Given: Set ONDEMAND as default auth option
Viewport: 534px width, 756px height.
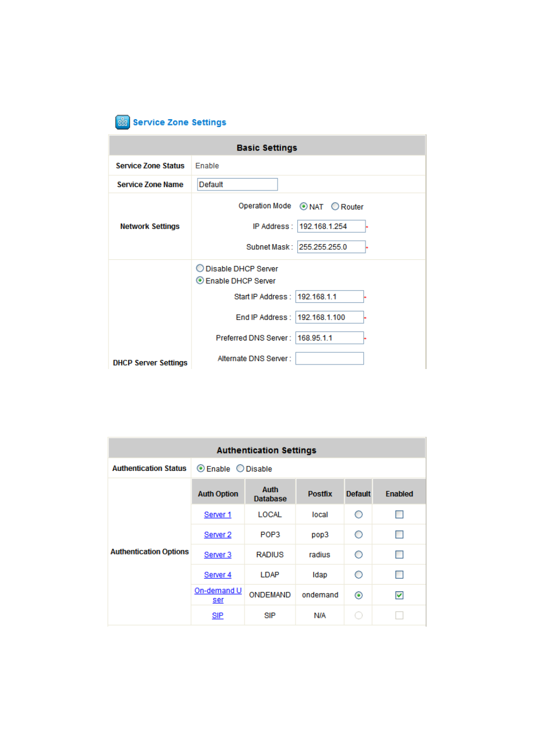Looking at the screenshot, I should tap(359, 595).
